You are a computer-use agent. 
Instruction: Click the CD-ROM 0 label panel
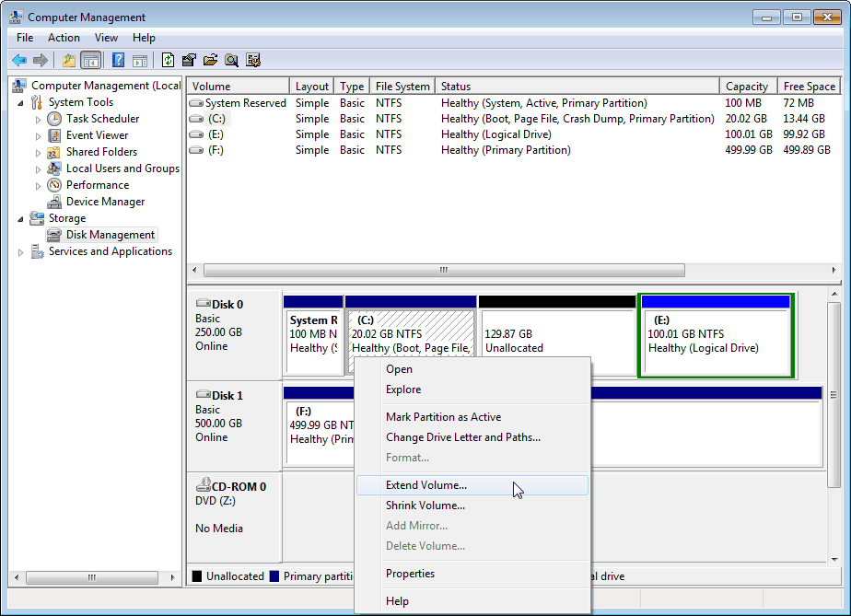coord(235,517)
